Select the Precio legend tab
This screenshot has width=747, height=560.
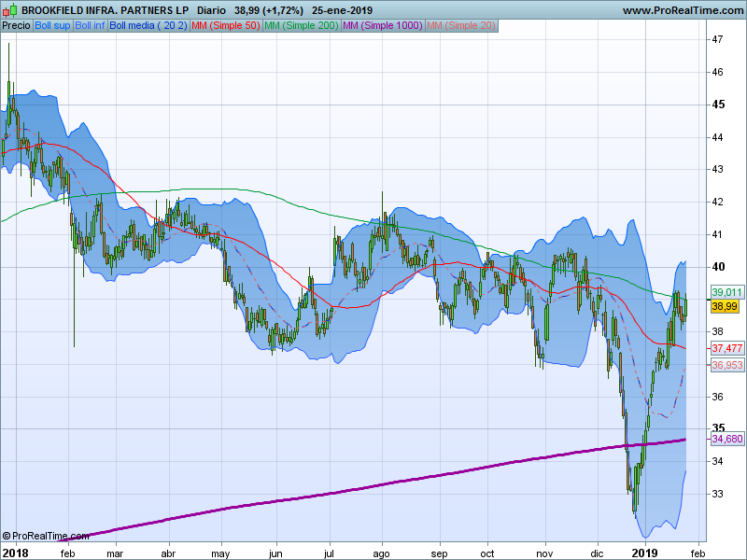pyautogui.click(x=16, y=26)
